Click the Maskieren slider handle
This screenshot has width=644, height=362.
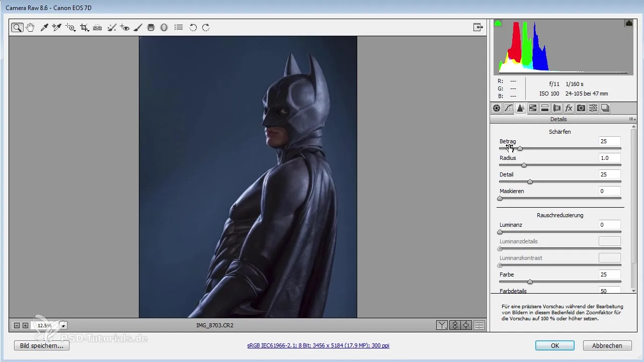pos(500,198)
